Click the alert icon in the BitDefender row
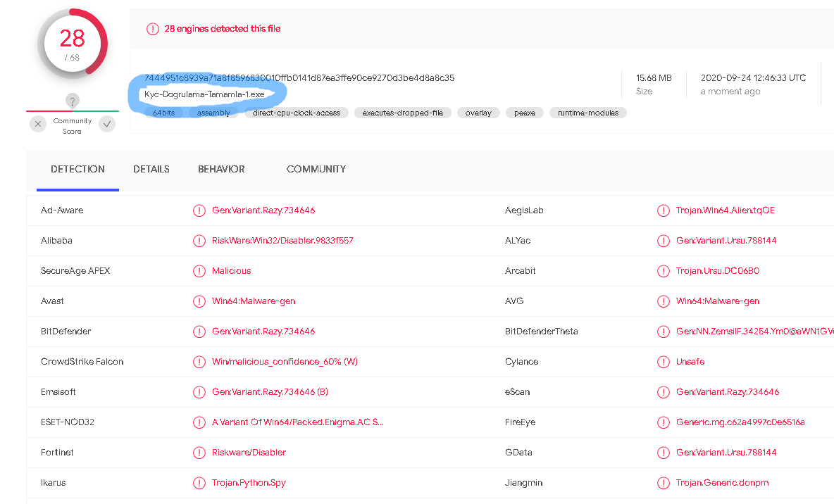 (199, 332)
